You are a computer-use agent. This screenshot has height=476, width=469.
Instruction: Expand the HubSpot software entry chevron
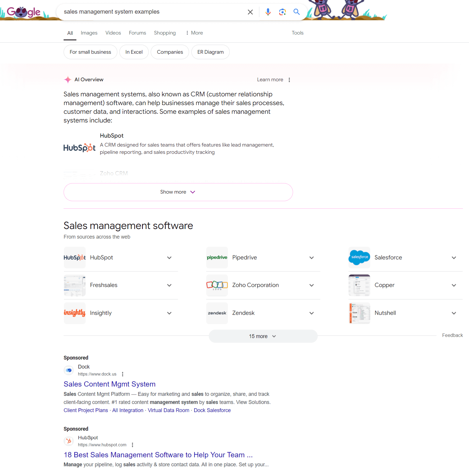[x=169, y=258]
